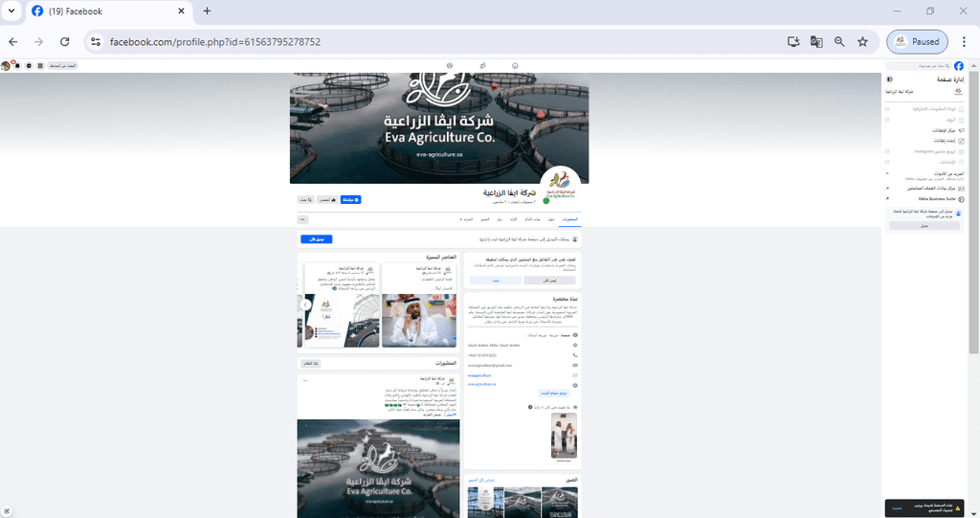Click 'See all photos' link
Viewport: 980px width, 518px height.
tap(481, 480)
